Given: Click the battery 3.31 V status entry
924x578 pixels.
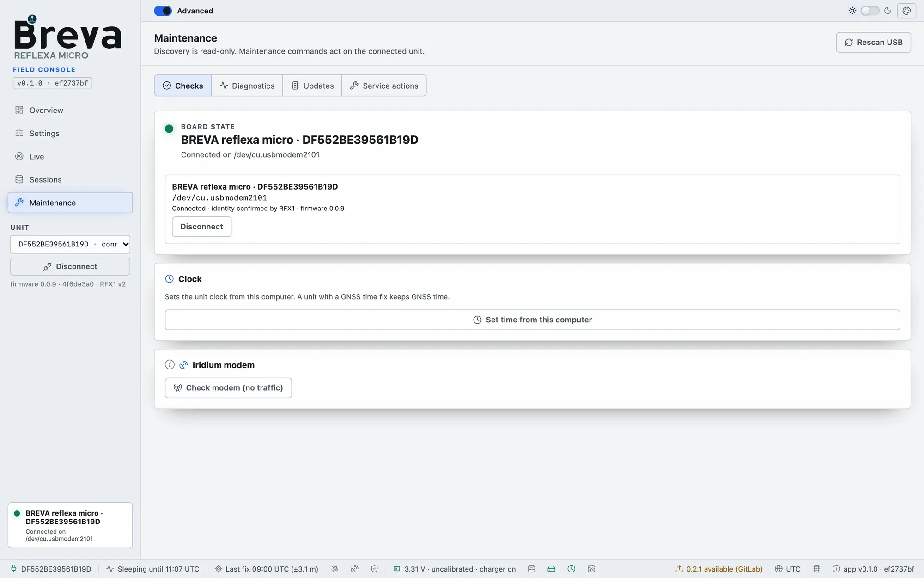Looking at the screenshot, I should click(x=455, y=569).
